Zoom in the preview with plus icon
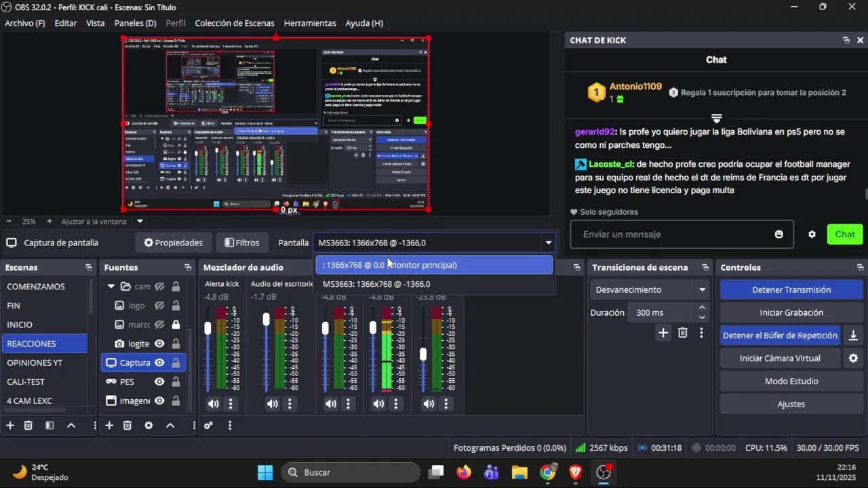This screenshot has height=488, width=868. tap(49, 222)
